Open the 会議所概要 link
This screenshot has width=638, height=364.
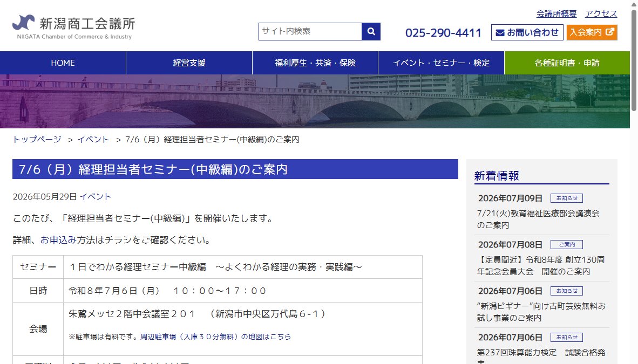pos(556,14)
